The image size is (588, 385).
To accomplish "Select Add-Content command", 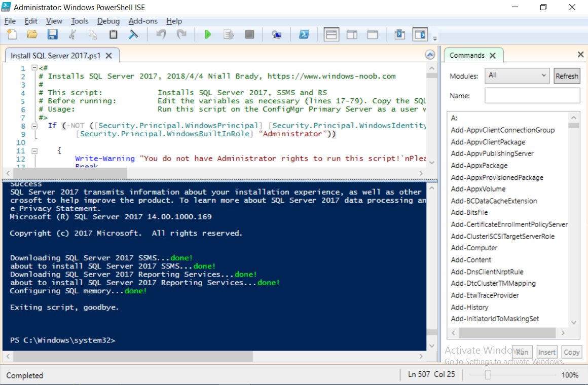I will (471, 260).
